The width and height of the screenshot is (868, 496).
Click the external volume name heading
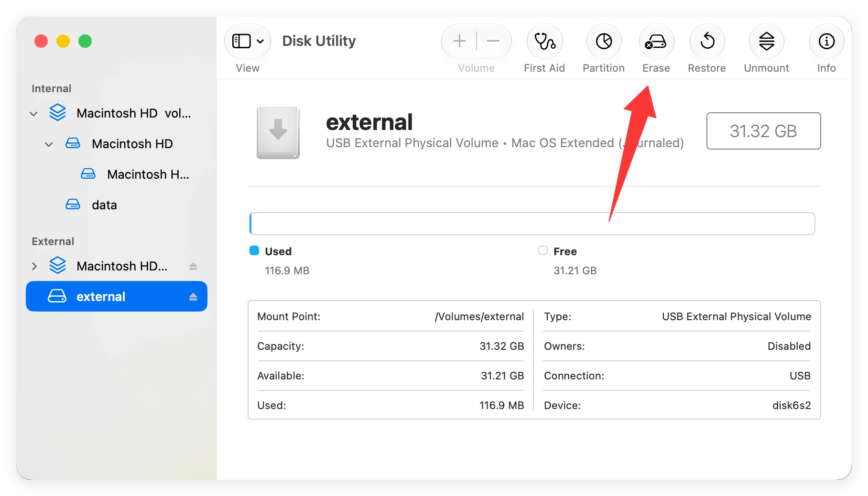[369, 122]
